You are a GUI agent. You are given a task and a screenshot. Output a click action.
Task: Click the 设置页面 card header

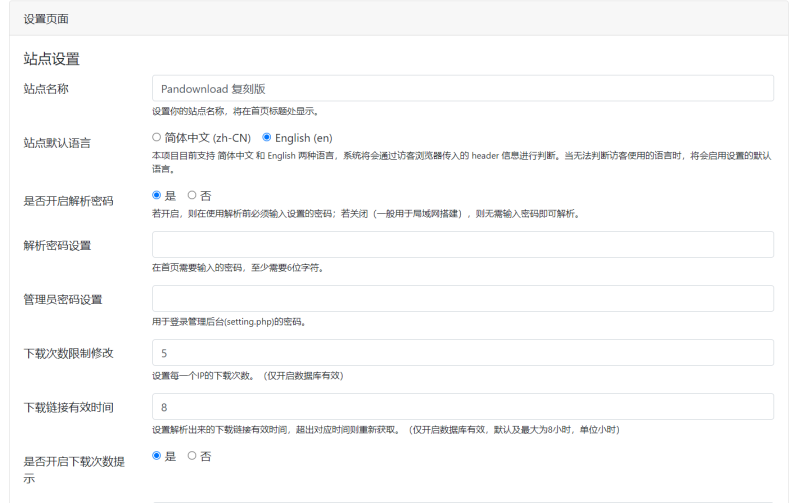click(47, 19)
